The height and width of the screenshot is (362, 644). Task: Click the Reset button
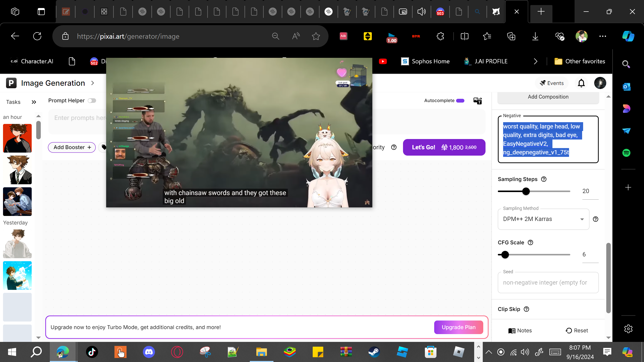(577, 331)
